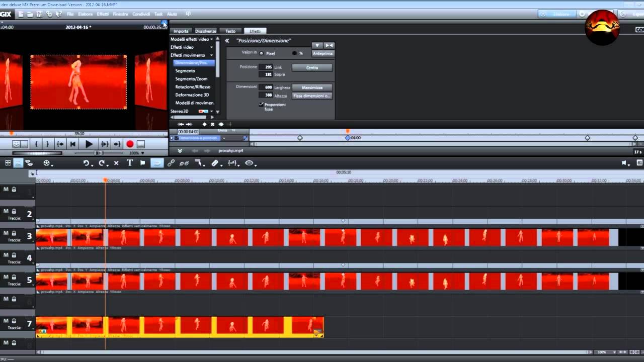Open the Finestra menu
The height and width of the screenshot is (362, 644).
[120, 14]
